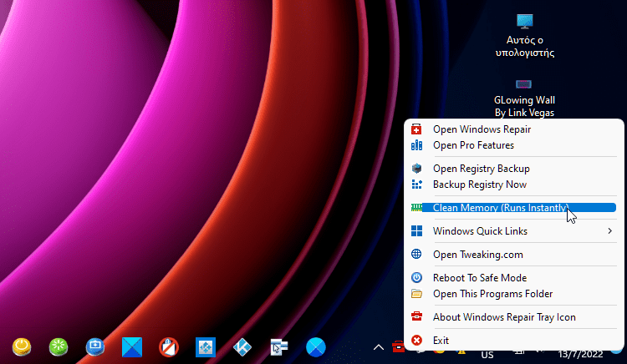Viewport: 627px width, 364px height.
Task: Select Open Windows Repair from the menu
Action: (x=482, y=129)
